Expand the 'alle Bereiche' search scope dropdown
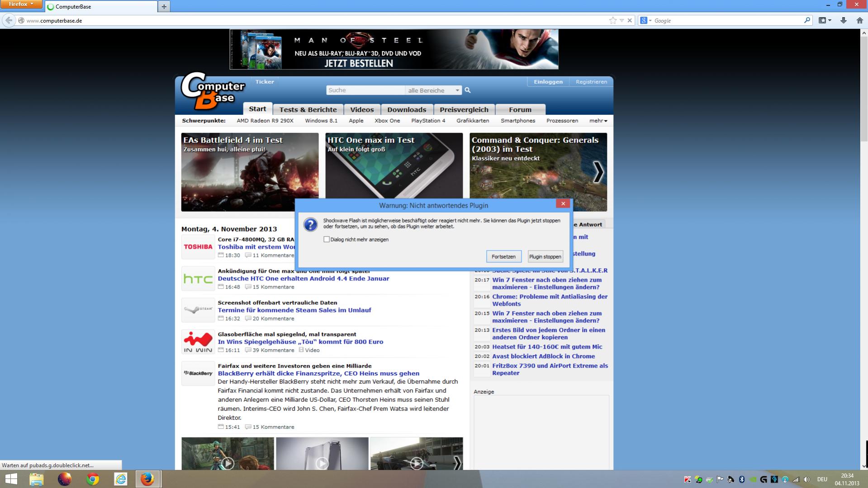This screenshot has width=868, height=488. [434, 90]
